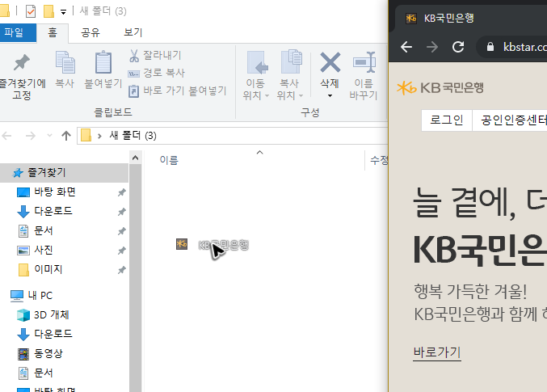The height and width of the screenshot is (392, 547).
Task: Open the 공인인증센터 tab on the KB site
Action: [510, 120]
